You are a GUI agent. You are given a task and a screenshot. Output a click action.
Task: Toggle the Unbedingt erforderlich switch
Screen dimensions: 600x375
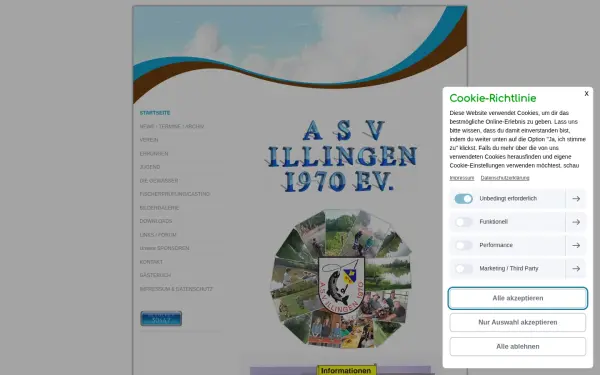tap(463, 199)
